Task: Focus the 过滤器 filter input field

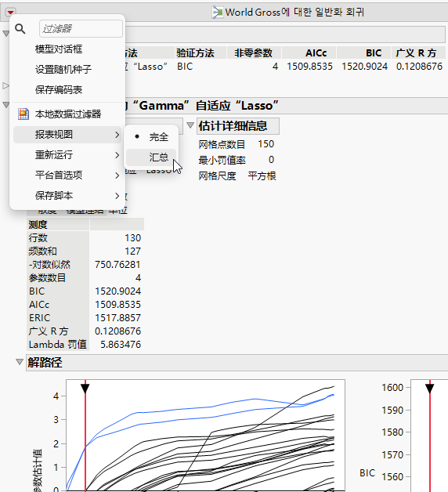Action: (x=81, y=29)
